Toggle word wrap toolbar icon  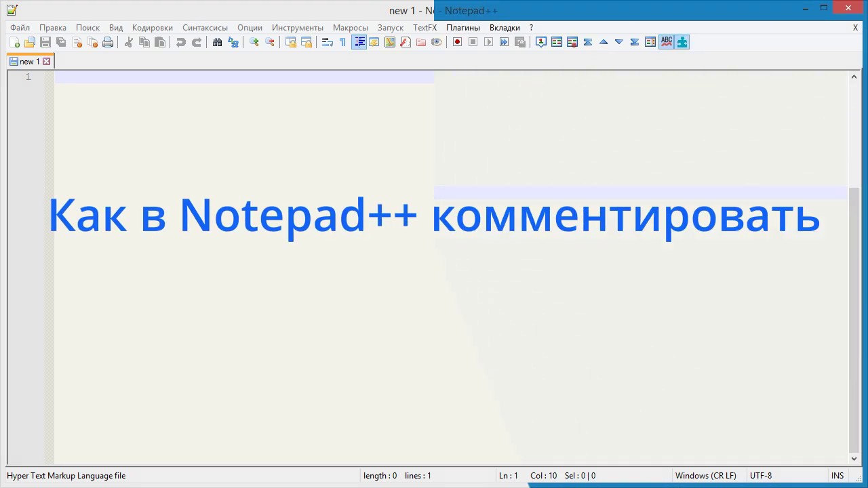pyautogui.click(x=327, y=42)
